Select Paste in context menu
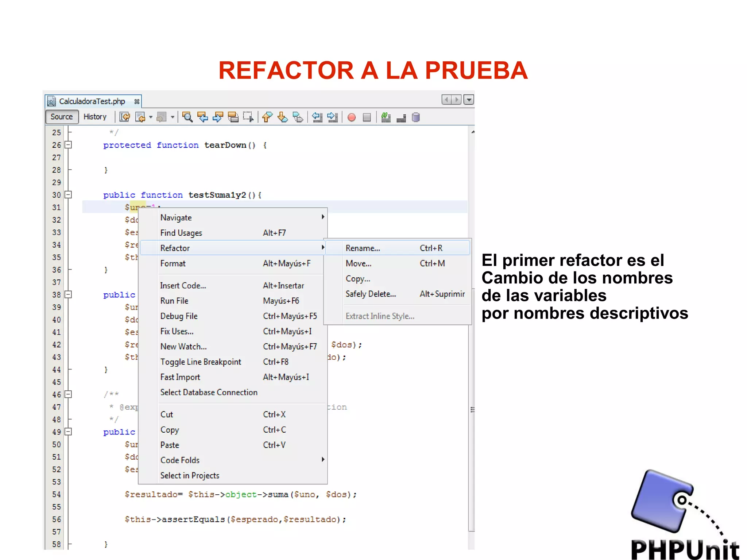This screenshot has height=560, width=747. (233, 445)
